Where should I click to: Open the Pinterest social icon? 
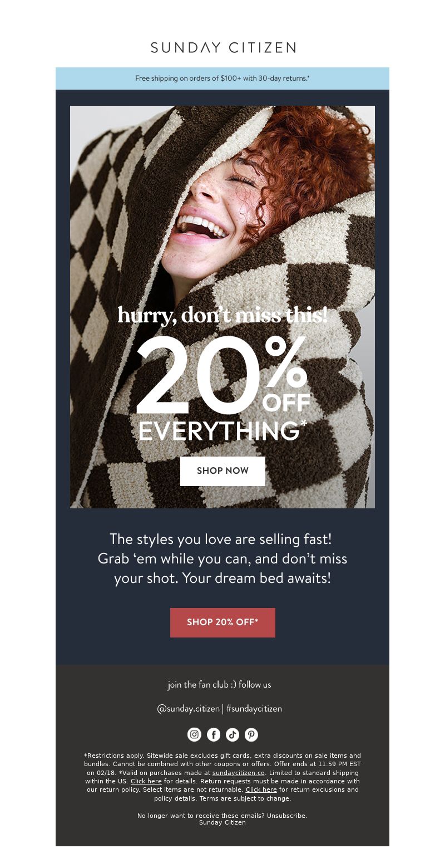251,734
